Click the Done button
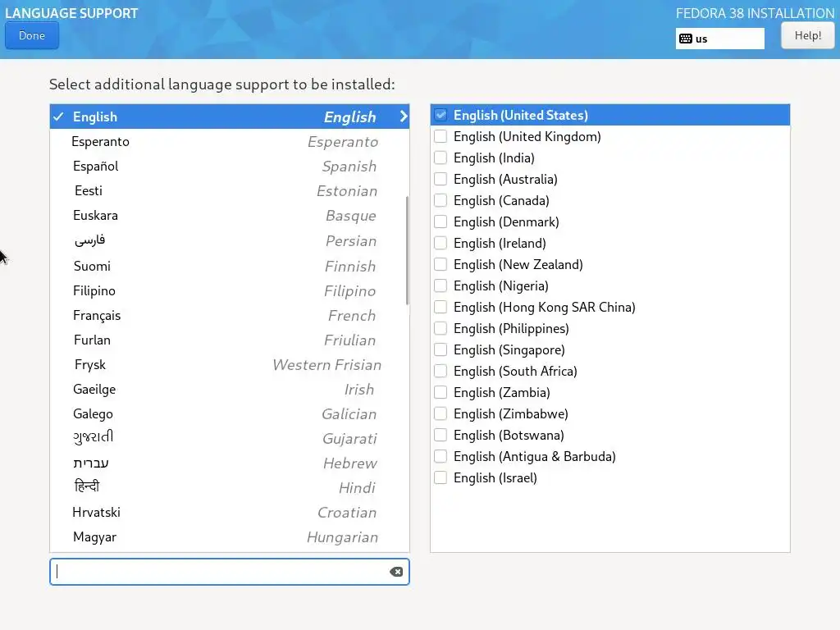This screenshot has height=630, width=840. [32, 35]
